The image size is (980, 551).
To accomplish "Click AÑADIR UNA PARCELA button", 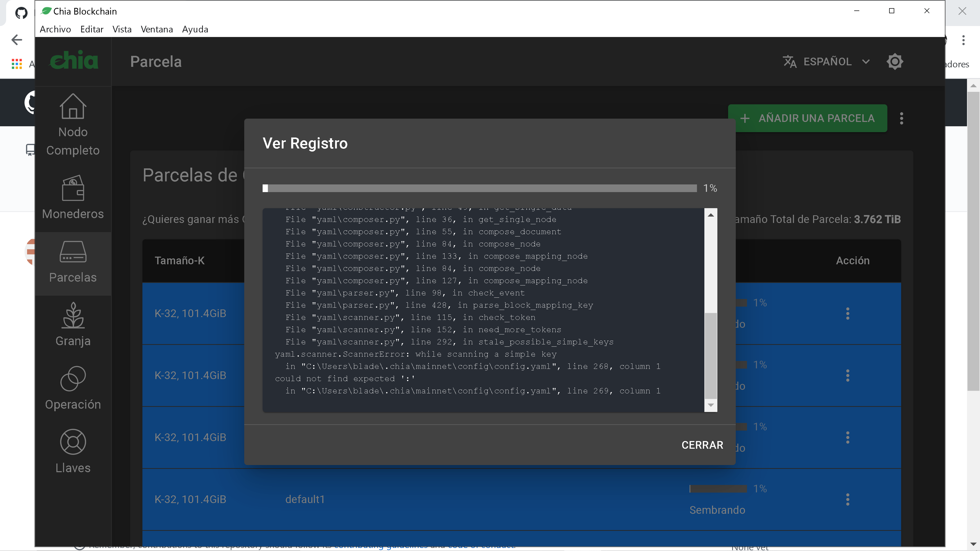I will (x=807, y=118).
